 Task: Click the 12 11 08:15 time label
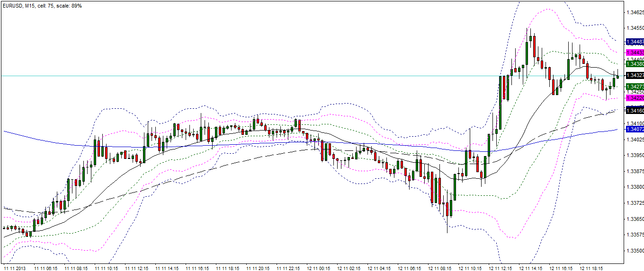coord(439,268)
